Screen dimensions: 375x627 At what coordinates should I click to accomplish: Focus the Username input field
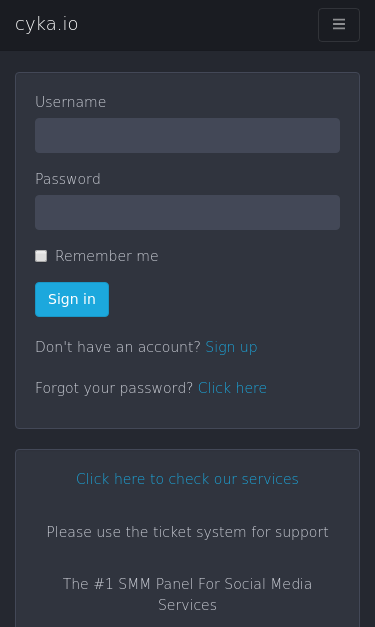coord(188,136)
